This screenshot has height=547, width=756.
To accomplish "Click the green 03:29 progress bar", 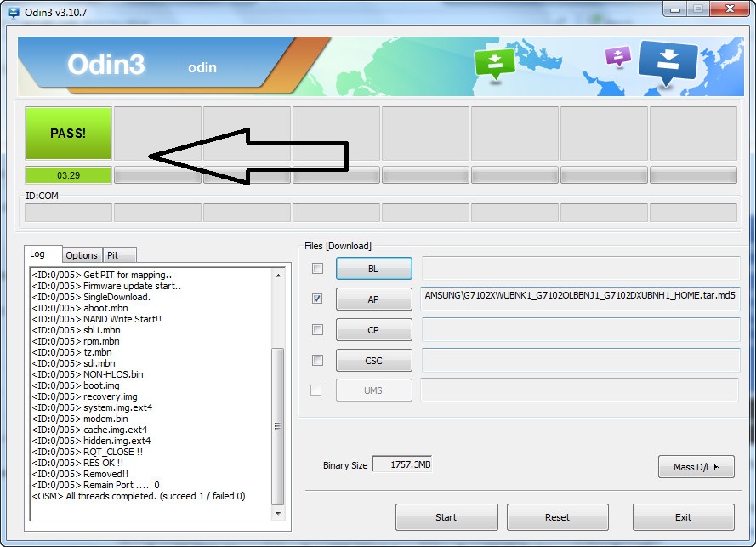I will click(68, 175).
